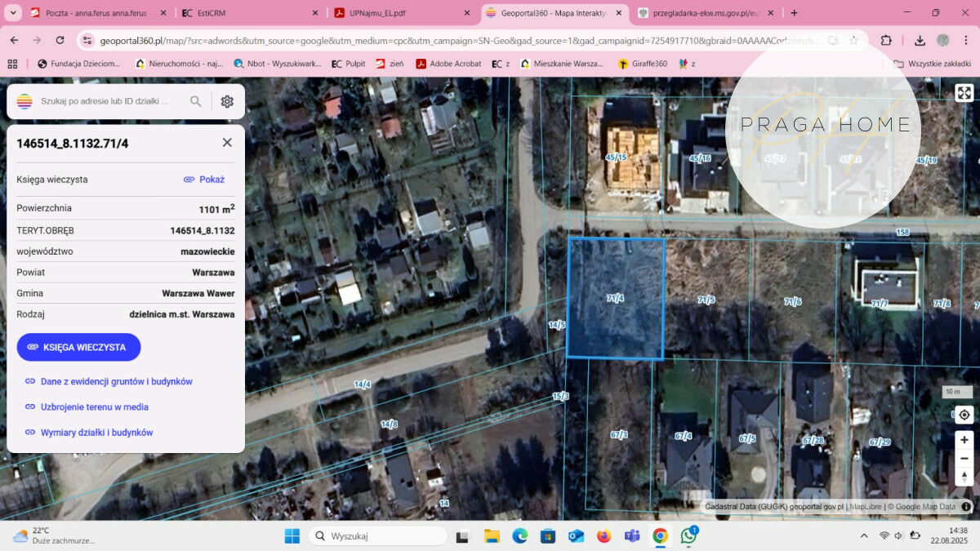The height and width of the screenshot is (551, 980).
Task: Open the map settings gear
Action: coord(227,101)
